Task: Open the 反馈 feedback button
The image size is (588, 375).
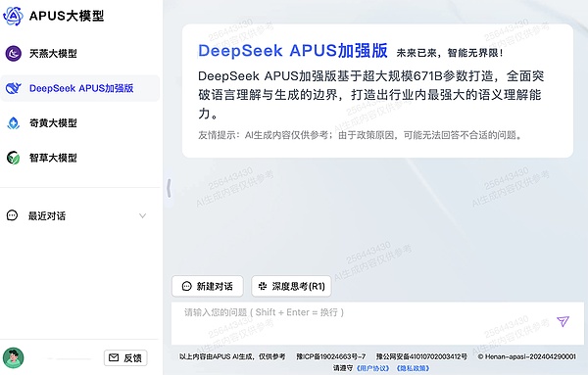Action: click(125, 358)
